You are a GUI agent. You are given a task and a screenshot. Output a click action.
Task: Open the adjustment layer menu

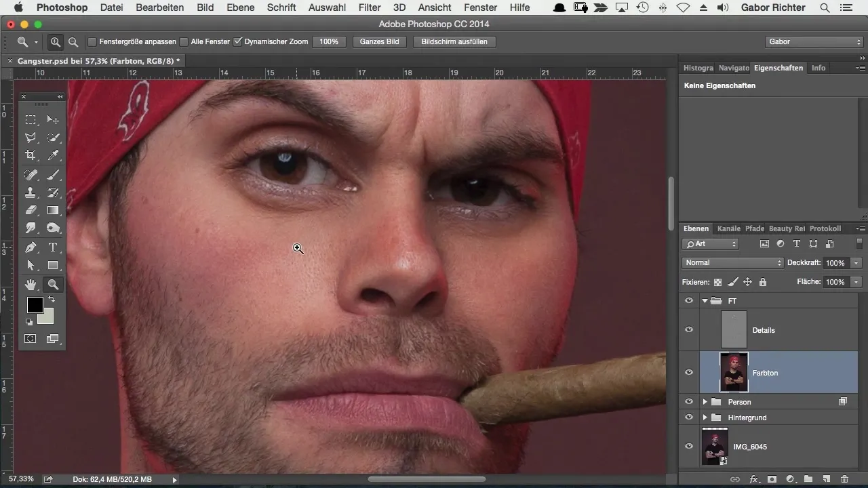point(790,479)
